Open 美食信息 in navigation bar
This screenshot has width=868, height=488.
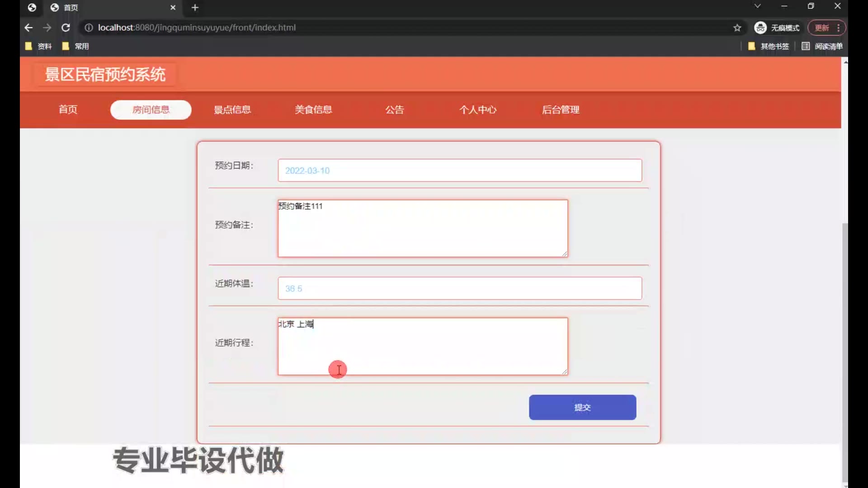coord(313,110)
